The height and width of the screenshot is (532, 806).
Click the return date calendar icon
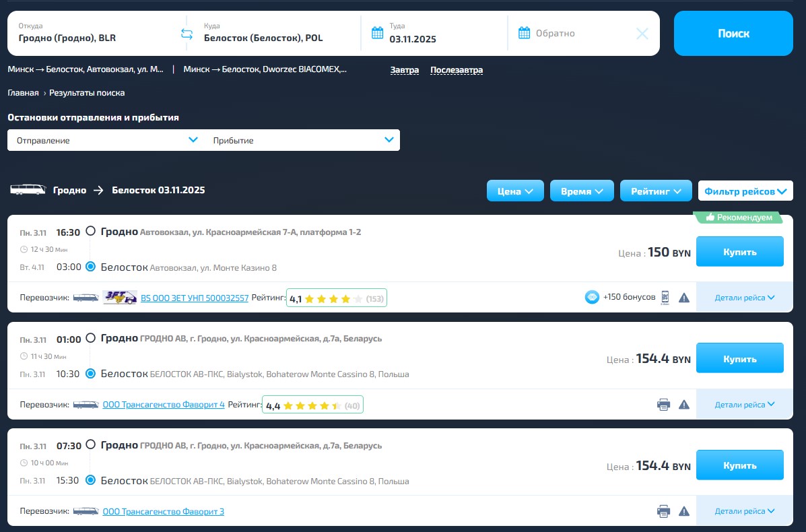point(524,33)
